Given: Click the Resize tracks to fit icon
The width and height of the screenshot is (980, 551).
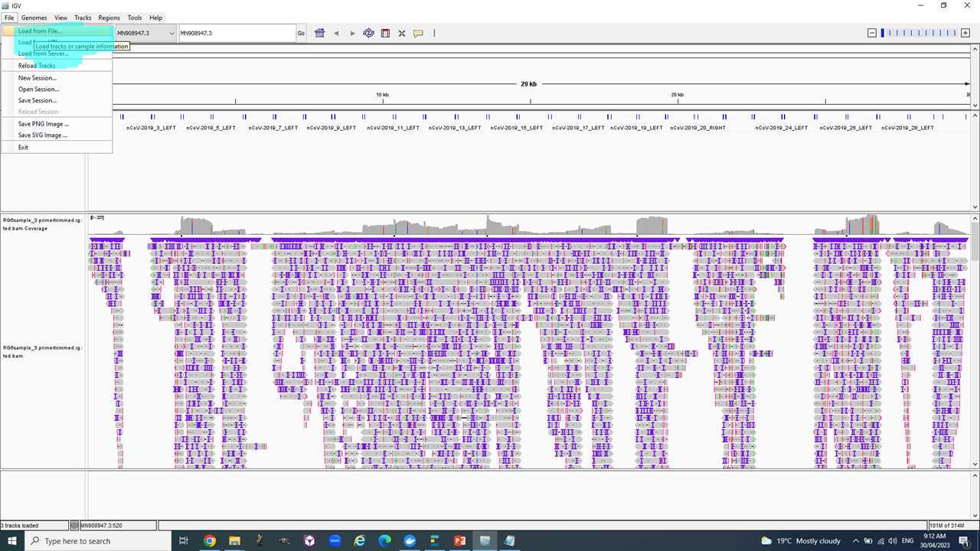Looking at the screenshot, I should [402, 33].
